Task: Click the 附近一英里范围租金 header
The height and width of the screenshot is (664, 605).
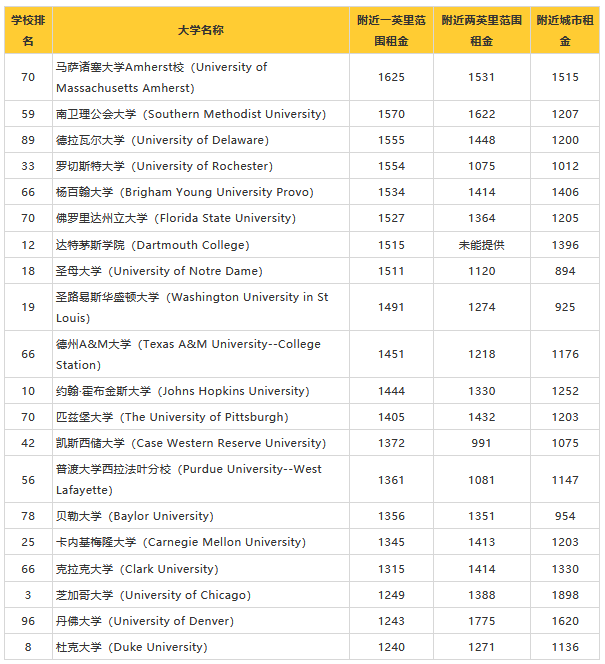Action: click(x=391, y=30)
